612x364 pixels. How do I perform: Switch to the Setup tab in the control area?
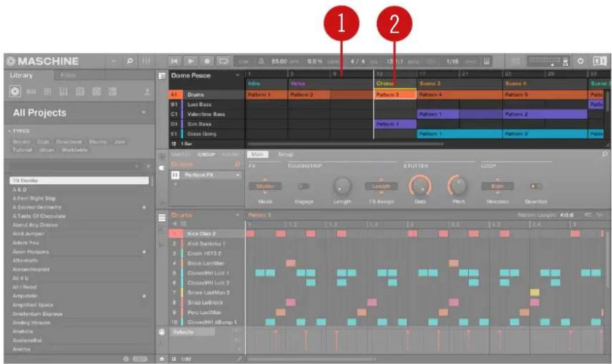[x=285, y=154]
